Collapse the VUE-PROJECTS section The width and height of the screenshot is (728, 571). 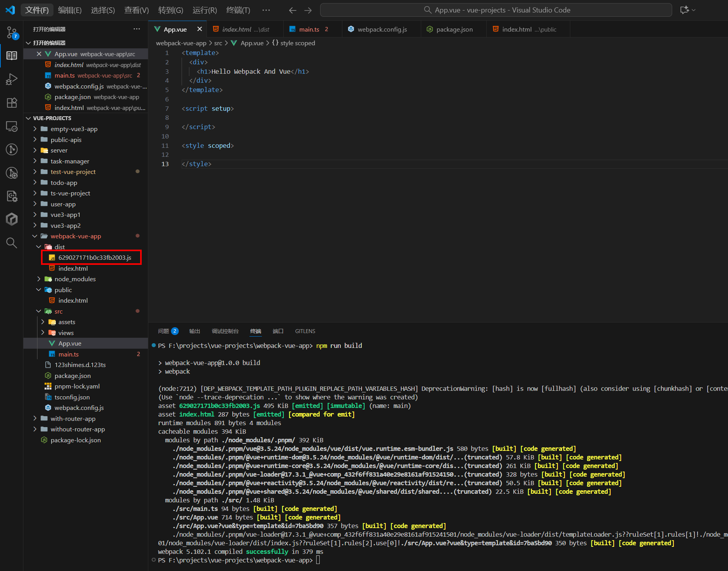coord(28,118)
